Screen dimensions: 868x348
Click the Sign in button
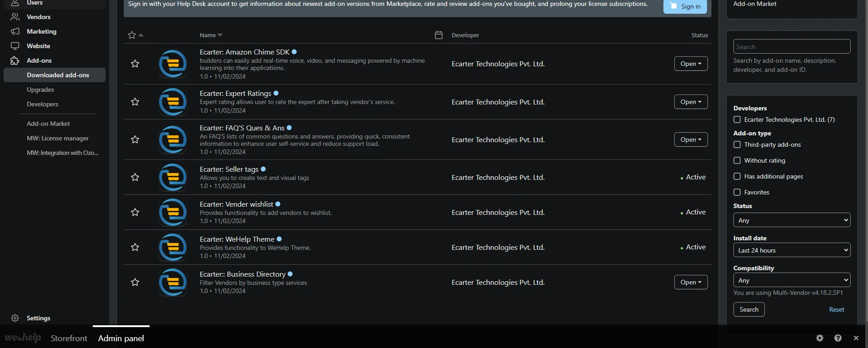pyautogui.click(x=685, y=6)
